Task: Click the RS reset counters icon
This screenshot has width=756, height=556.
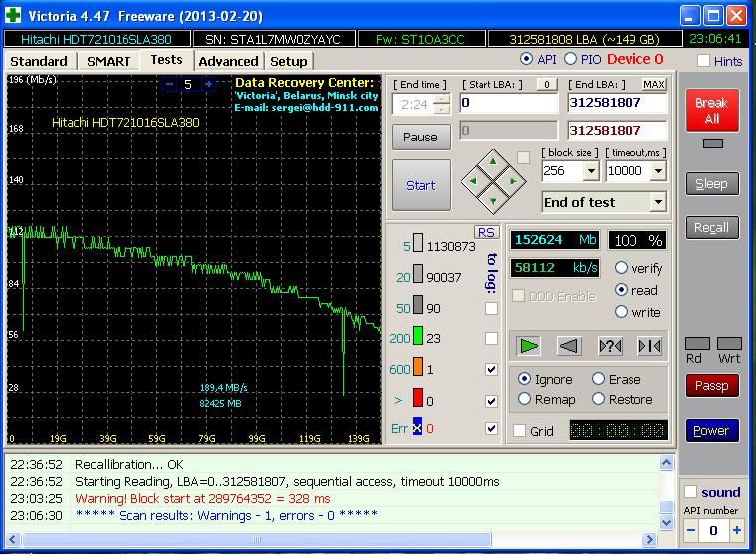Action: [x=486, y=232]
